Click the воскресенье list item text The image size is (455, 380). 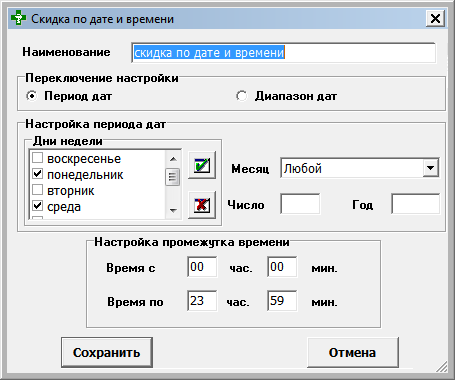coord(84,159)
